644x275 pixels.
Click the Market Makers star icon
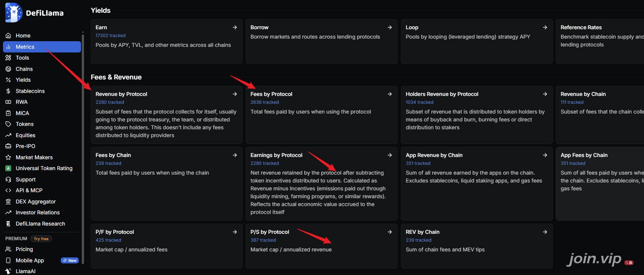click(8, 157)
